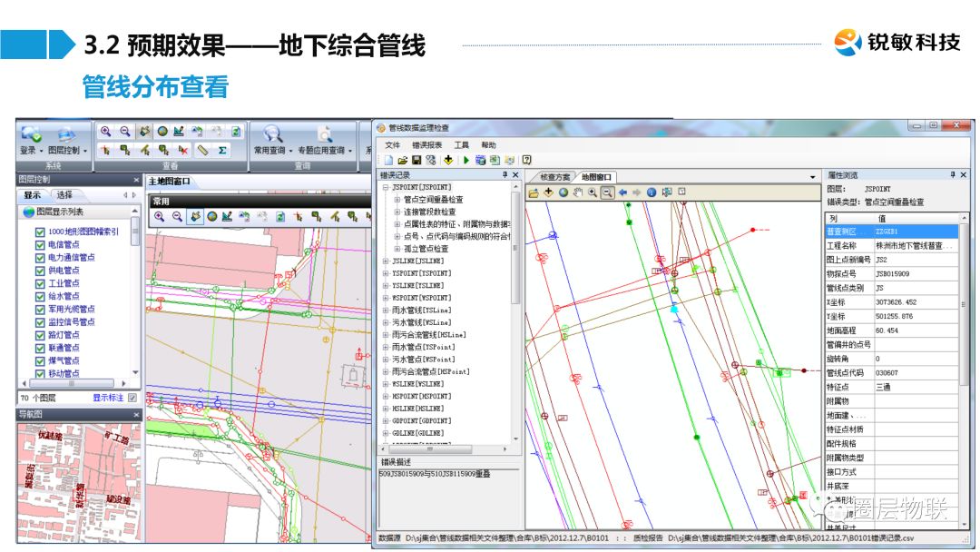Switch to the 选择 tab in layer control
The image size is (980, 552).
coord(64,195)
